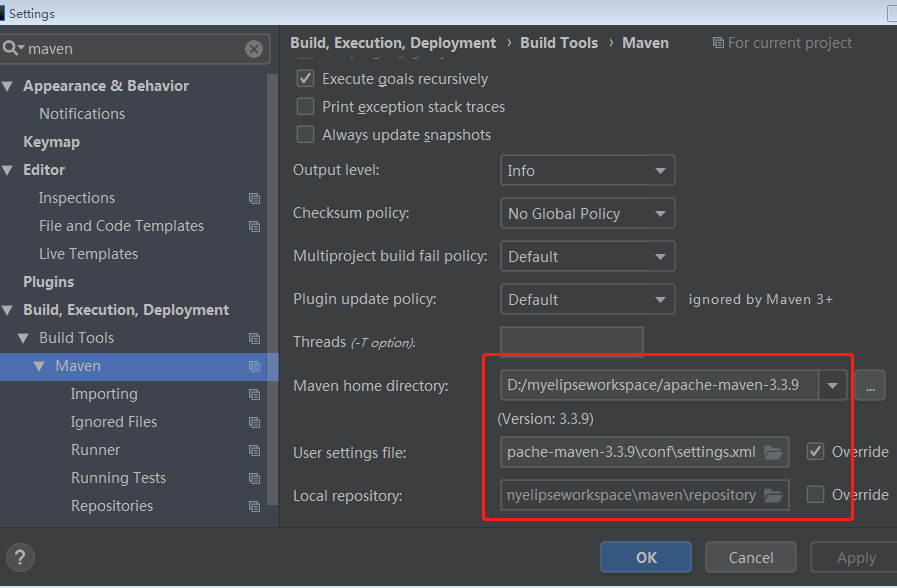The height and width of the screenshot is (588, 897).
Task: Focus the Threads input field
Action: [571, 341]
